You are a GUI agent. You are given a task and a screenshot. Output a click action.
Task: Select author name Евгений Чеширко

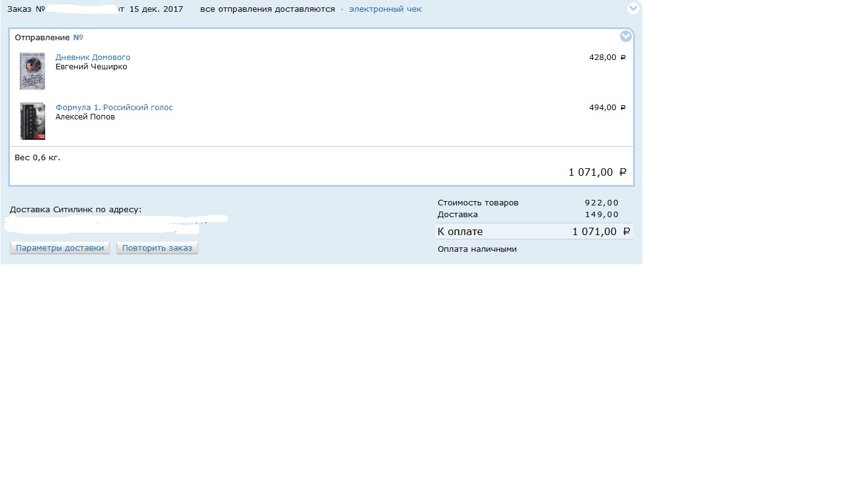pos(91,67)
